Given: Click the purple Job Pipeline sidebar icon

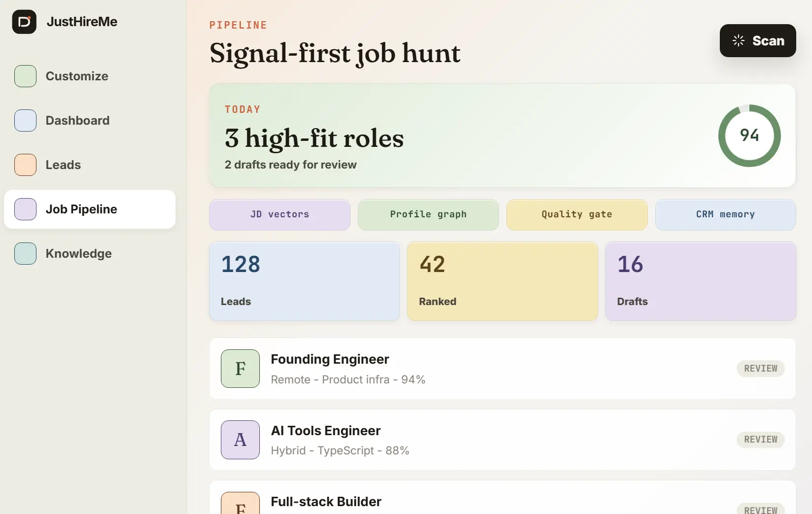Looking at the screenshot, I should point(25,209).
